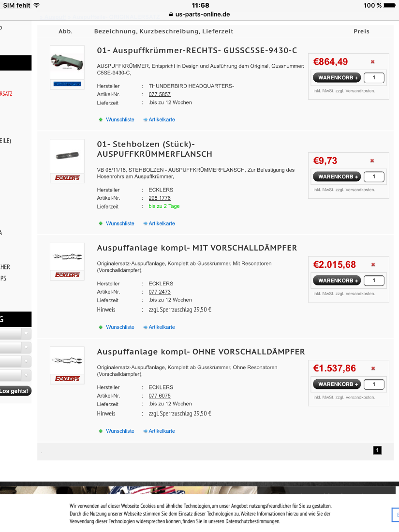The image size is (399, 532).
Task: Click red X next to €9,73 price
Action: tap(372, 161)
